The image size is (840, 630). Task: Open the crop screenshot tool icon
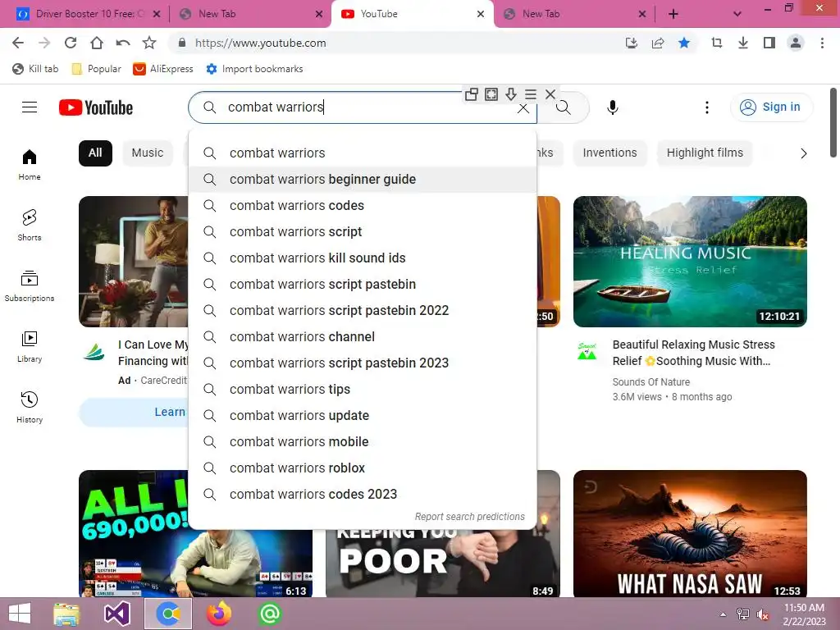717,43
